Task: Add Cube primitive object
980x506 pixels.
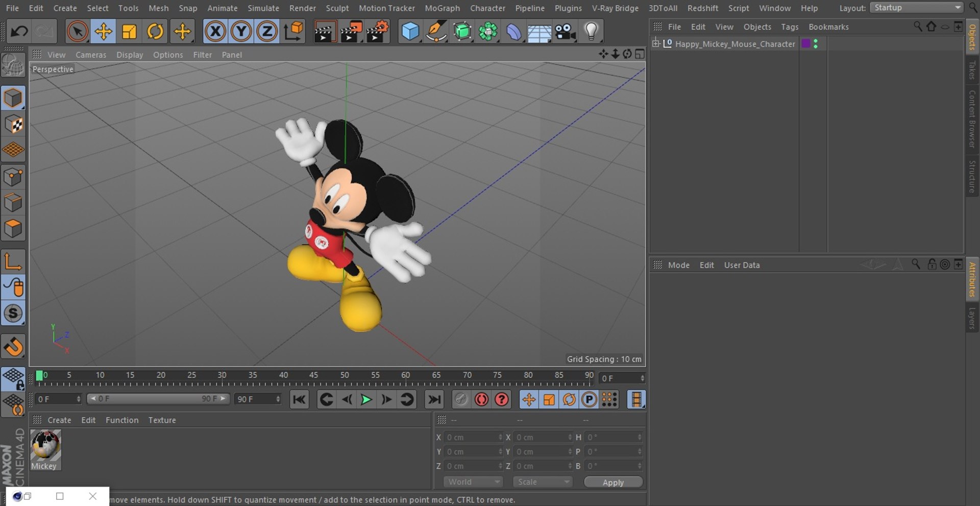Action: (x=410, y=32)
